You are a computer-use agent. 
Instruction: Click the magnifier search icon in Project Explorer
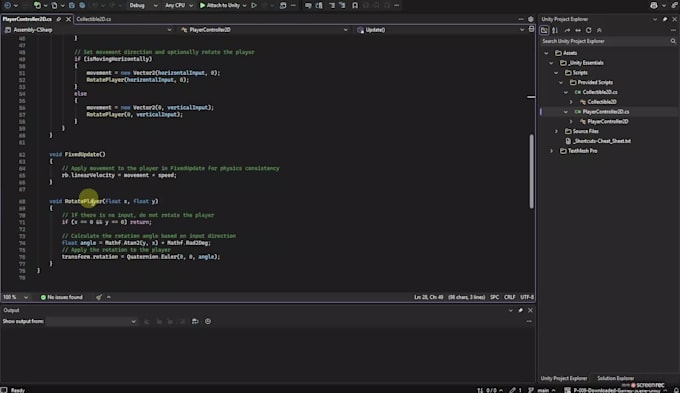click(x=673, y=41)
